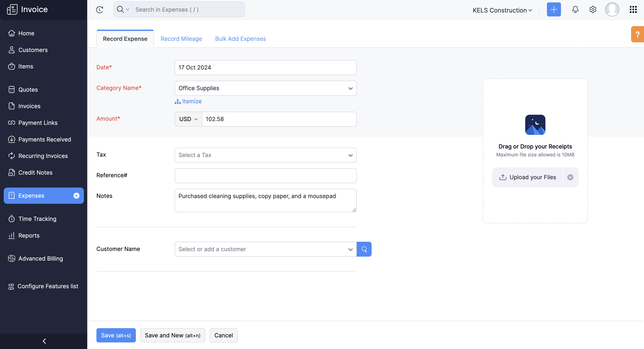Open Items in sidebar

click(x=44, y=66)
